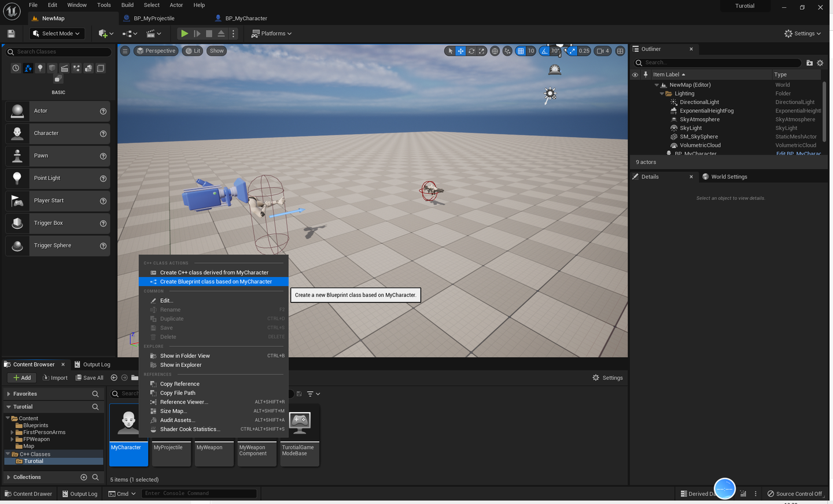Screen dimensions: 833x504
Task: Select the Scale transform tool in the viewport
Action: [x=481, y=51]
